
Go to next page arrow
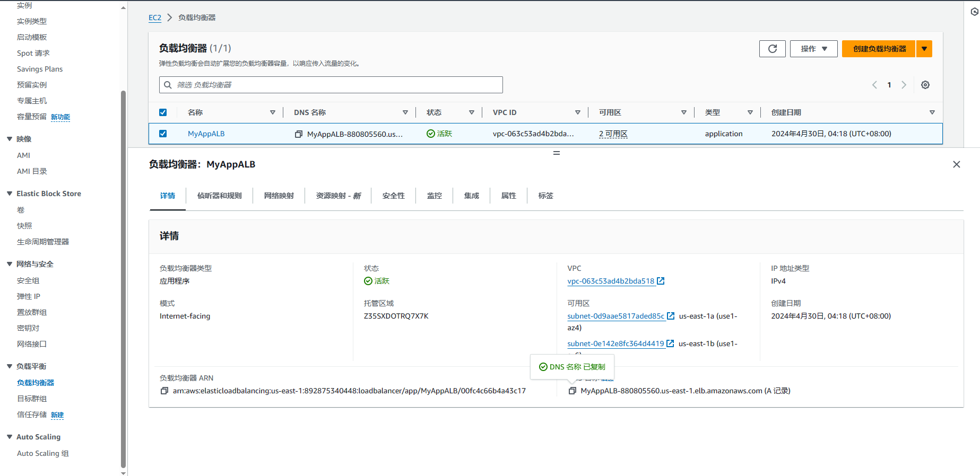pos(904,85)
